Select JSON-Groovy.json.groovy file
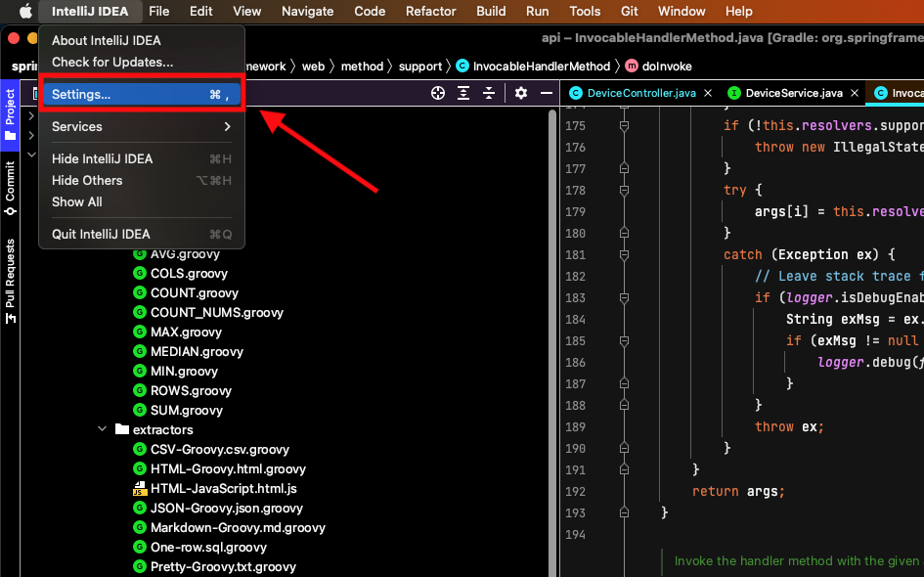 point(226,508)
